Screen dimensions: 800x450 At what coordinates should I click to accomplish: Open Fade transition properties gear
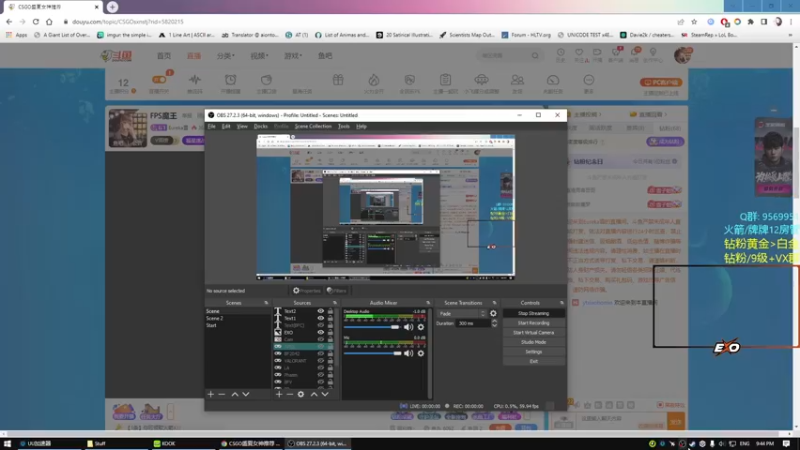pos(493,314)
